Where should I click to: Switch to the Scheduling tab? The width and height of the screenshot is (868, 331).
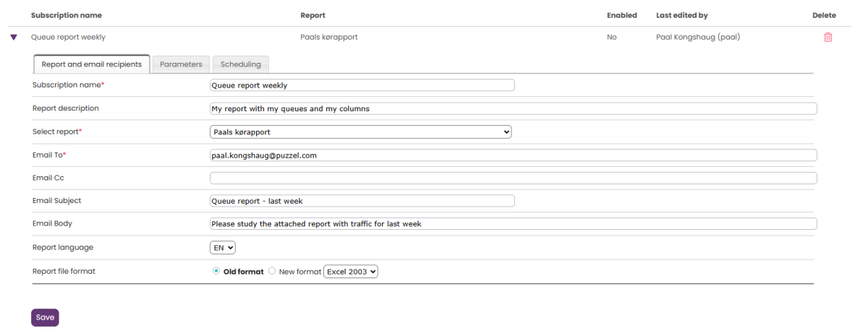(x=241, y=64)
